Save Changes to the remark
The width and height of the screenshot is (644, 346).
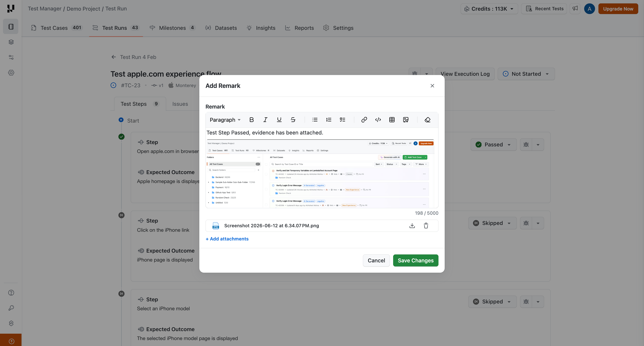pyautogui.click(x=415, y=260)
